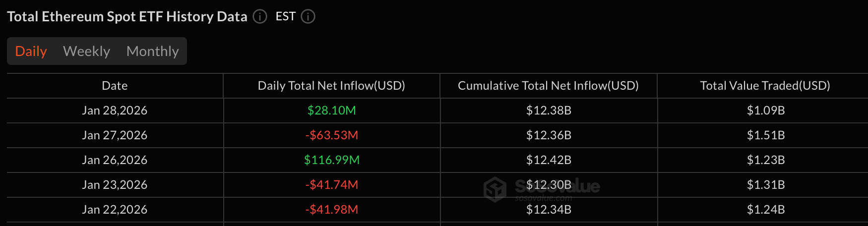Click Cumulative Total Net Inflow column header
Viewport: 868px width, 226px height.
click(x=548, y=86)
